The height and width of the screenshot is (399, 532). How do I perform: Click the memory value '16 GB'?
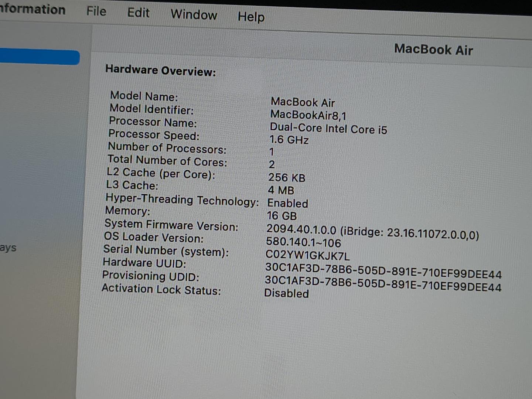pyautogui.click(x=282, y=216)
